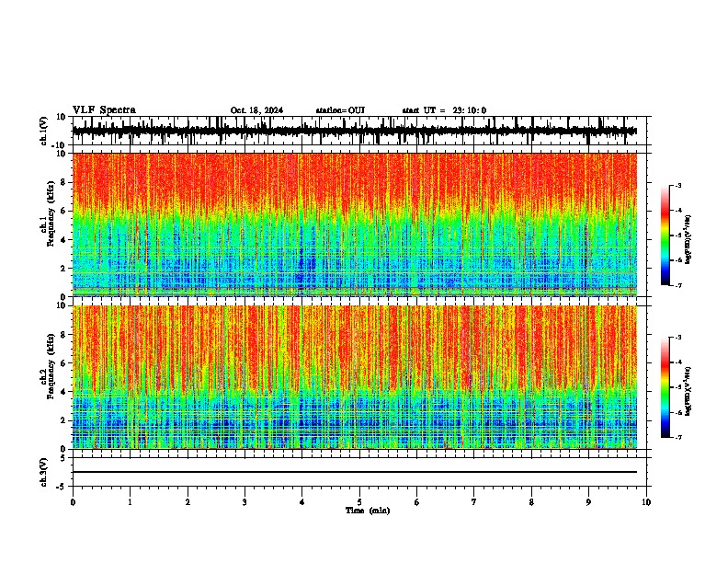Click the "8" kHz tick on ch.1 spectrogram
The image size is (728, 563).
coord(64,182)
